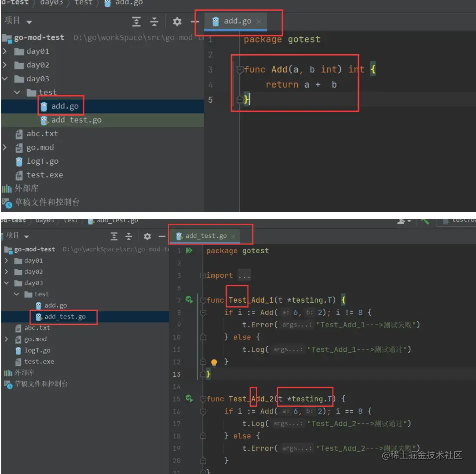Click day03 breadcrumb in top screenshot
476x474 pixels.
[51, 2]
